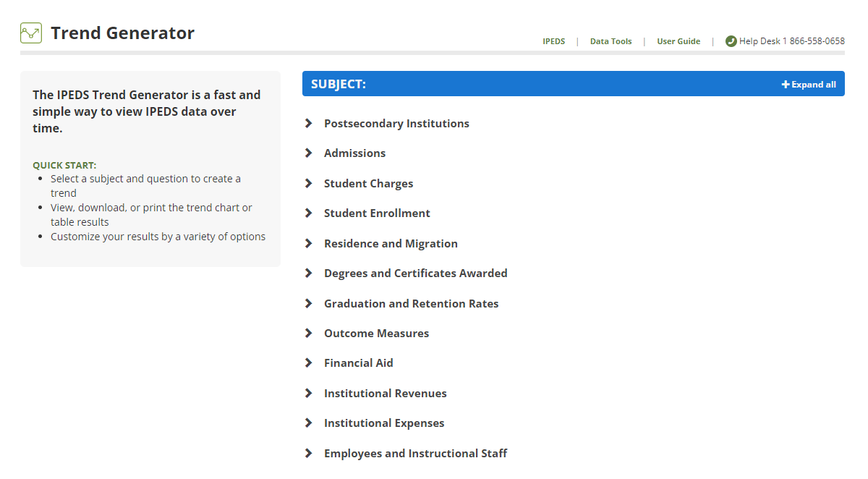
Task: Select Graduation and Retention Rates label
Action: [411, 303]
